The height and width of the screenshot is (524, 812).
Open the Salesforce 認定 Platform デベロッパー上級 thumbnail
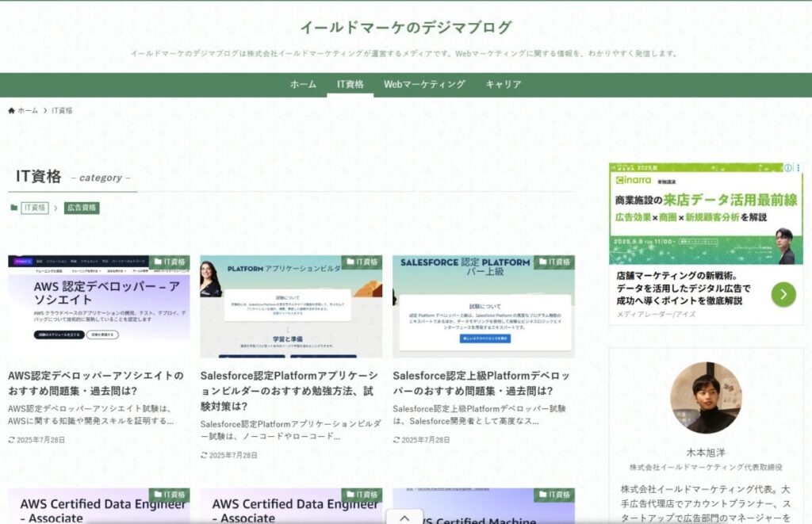tap(483, 306)
